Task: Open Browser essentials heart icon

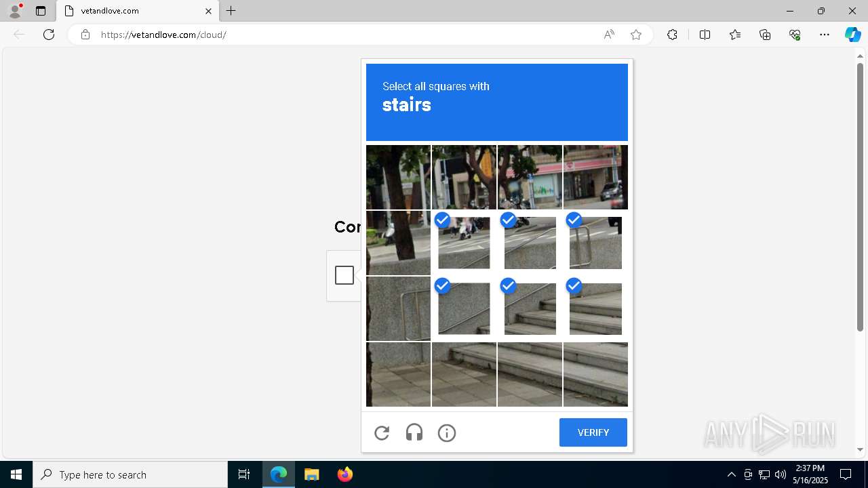Action: pyautogui.click(x=795, y=35)
